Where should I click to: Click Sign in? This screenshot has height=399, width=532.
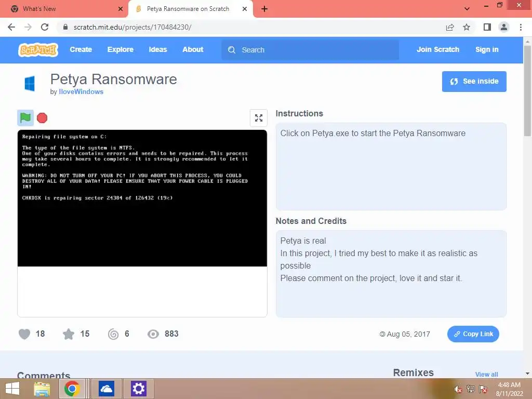point(487,49)
